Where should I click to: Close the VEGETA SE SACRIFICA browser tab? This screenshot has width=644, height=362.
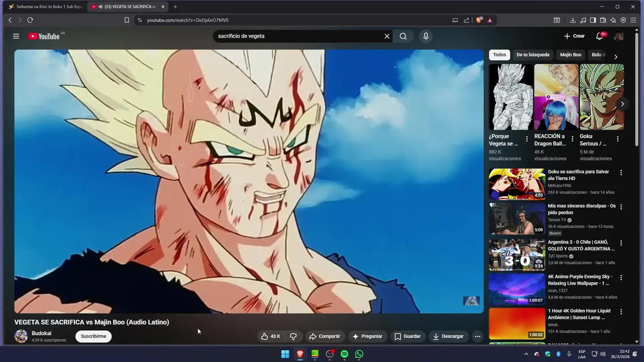[163, 7]
